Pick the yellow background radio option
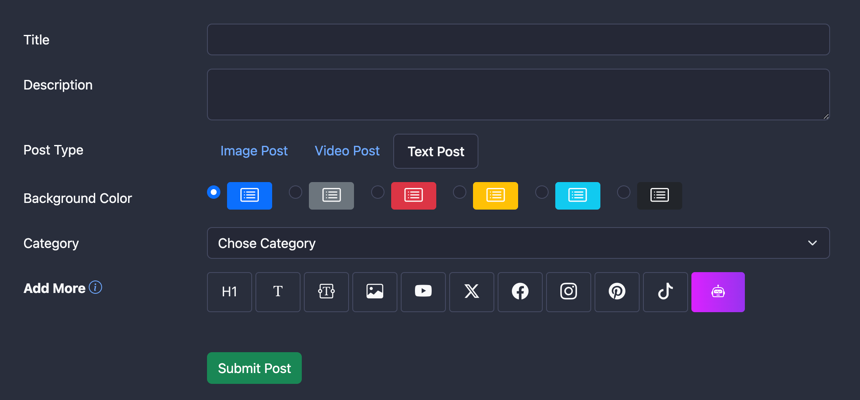860x400 pixels. click(x=459, y=192)
